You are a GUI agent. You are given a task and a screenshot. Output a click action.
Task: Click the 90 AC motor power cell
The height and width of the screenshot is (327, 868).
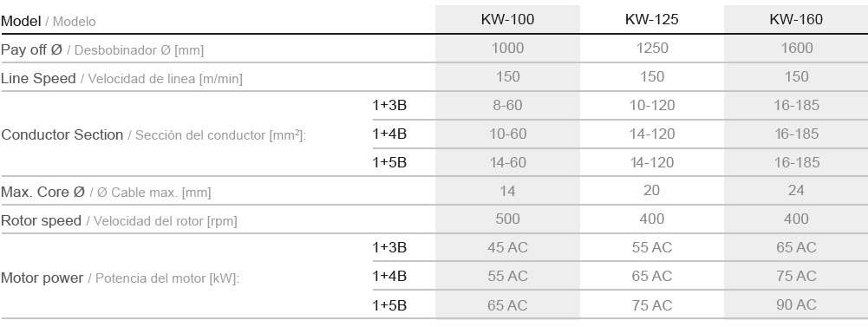click(796, 304)
